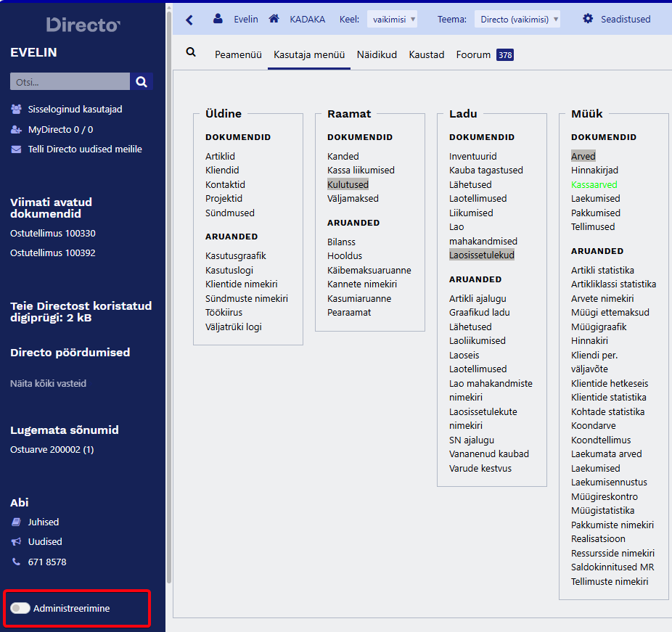Click the Otsi search input field

(70, 82)
